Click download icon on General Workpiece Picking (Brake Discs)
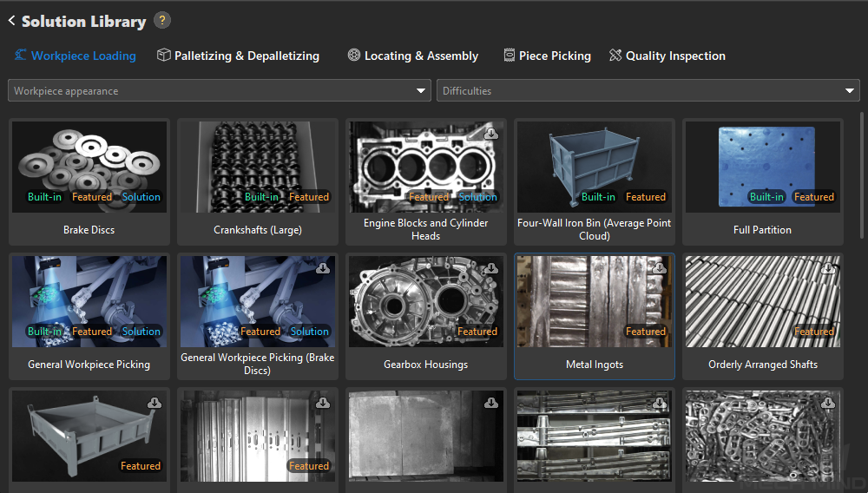The width and height of the screenshot is (868, 493). (x=323, y=268)
